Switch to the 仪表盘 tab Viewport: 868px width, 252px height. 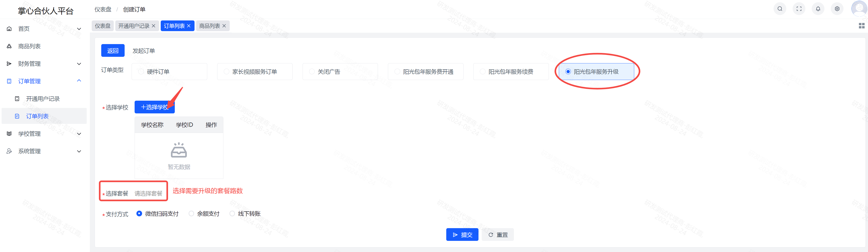pyautogui.click(x=102, y=26)
